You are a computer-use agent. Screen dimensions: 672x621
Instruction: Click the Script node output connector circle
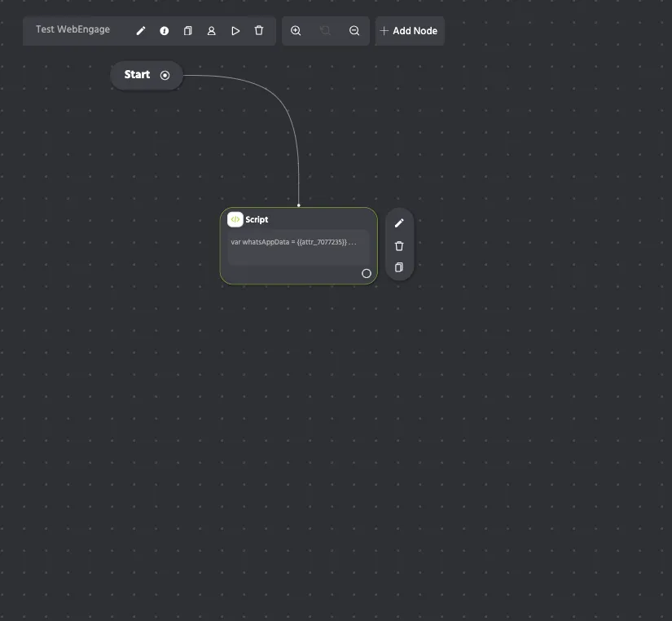367,274
